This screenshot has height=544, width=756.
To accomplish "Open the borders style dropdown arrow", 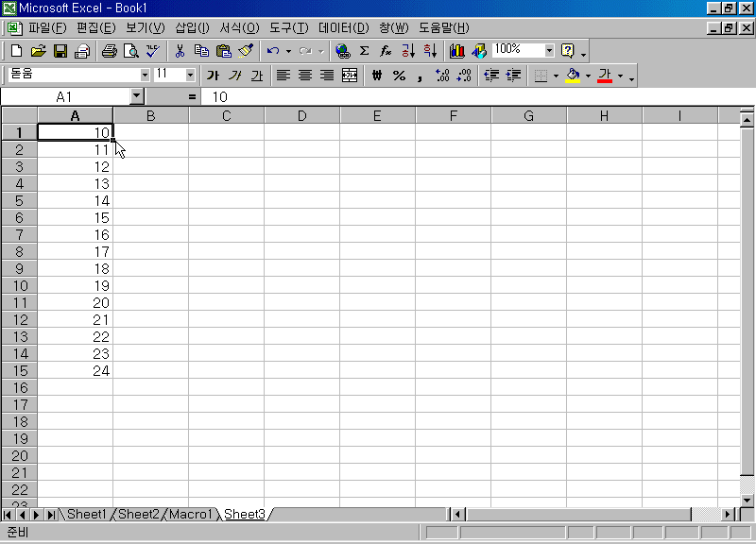I will 556,76.
